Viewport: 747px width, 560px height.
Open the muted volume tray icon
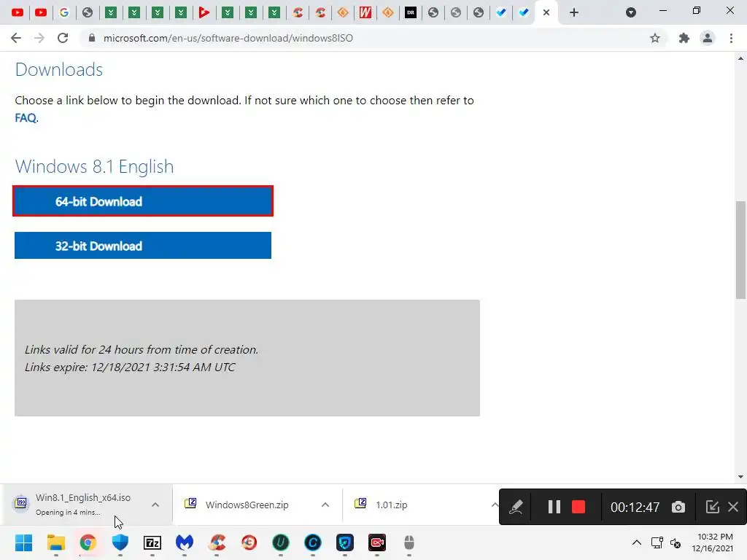676,542
